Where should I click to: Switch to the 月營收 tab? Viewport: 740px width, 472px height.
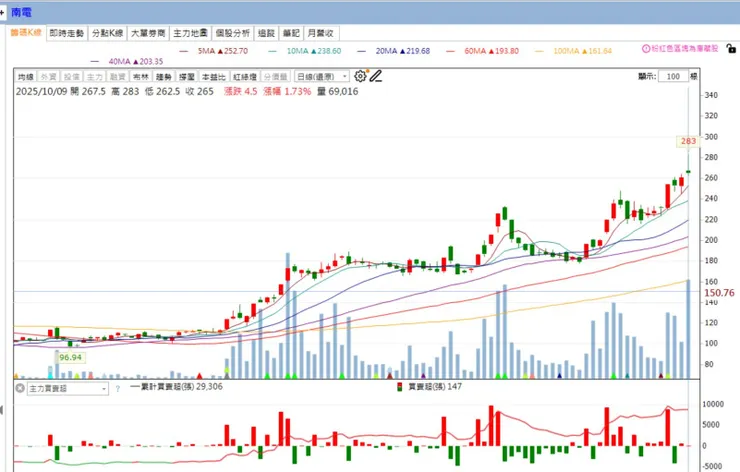[321, 33]
